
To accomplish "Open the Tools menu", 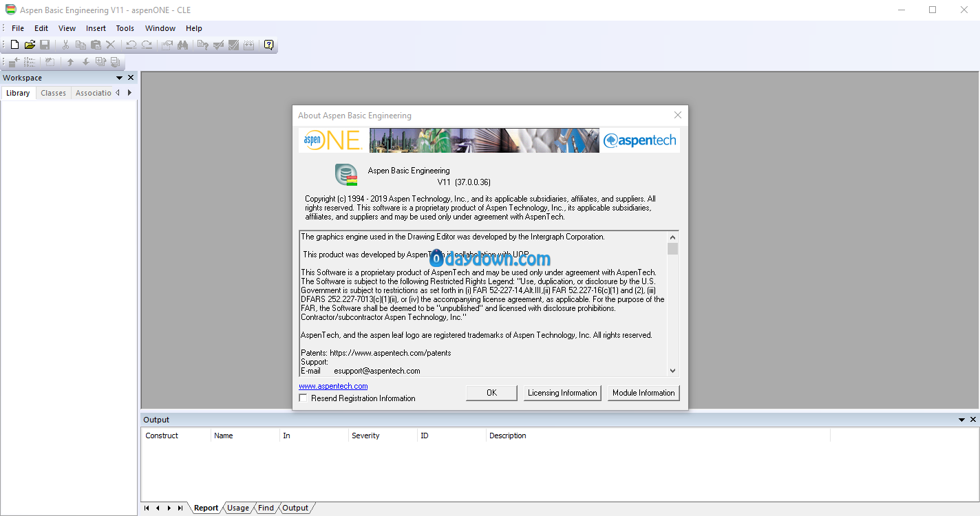I will [125, 28].
